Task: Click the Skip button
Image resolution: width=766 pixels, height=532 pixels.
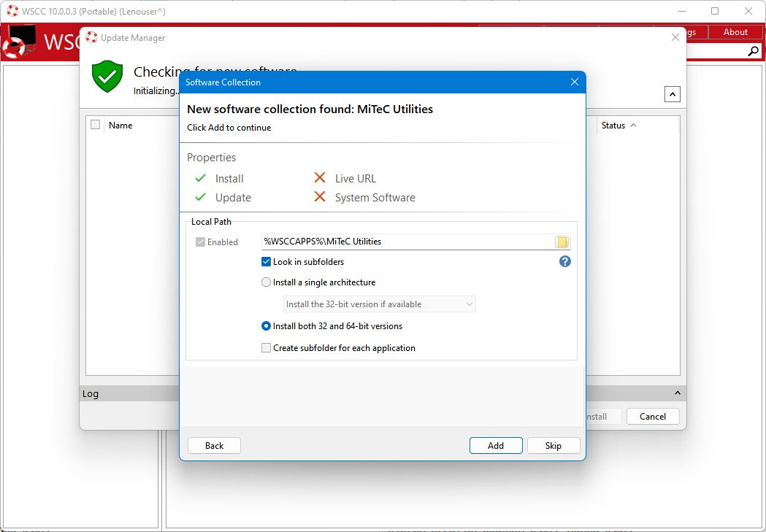Action: point(554,446)
